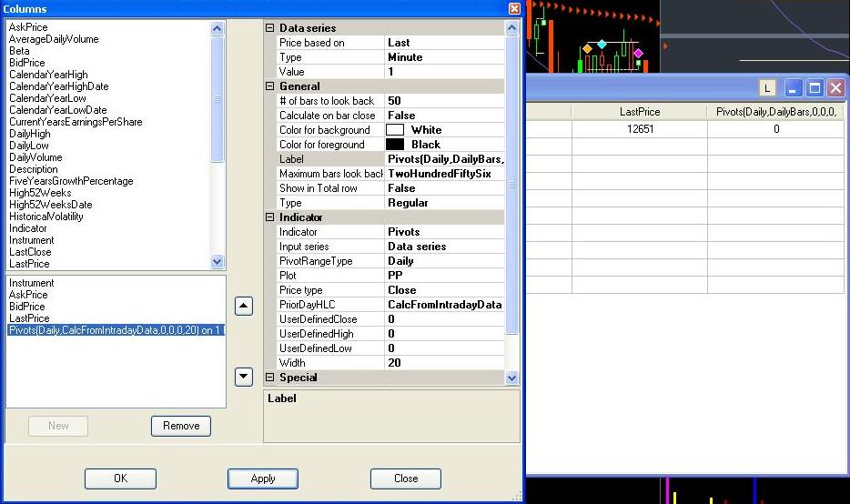Select the Pivots column entry in configured list
Screen dimensions: 850x504
(x=116, y=330)
